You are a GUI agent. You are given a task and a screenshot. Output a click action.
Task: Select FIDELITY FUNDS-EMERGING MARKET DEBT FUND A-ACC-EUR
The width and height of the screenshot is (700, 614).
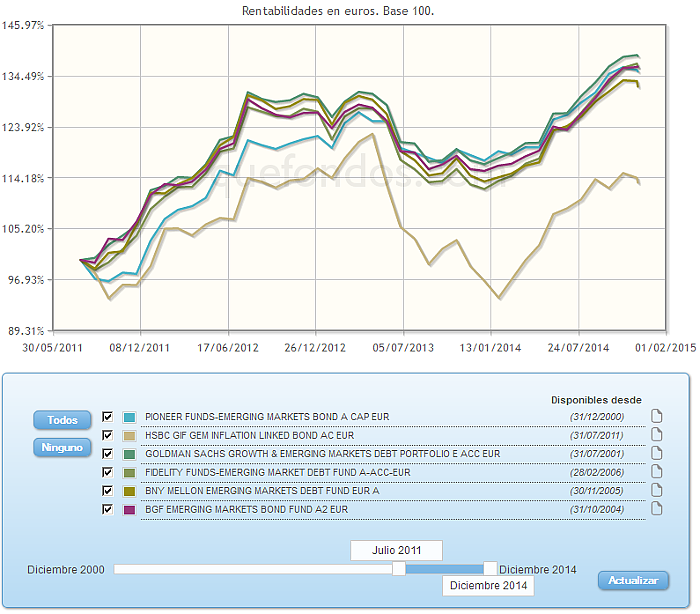[278, 472]
